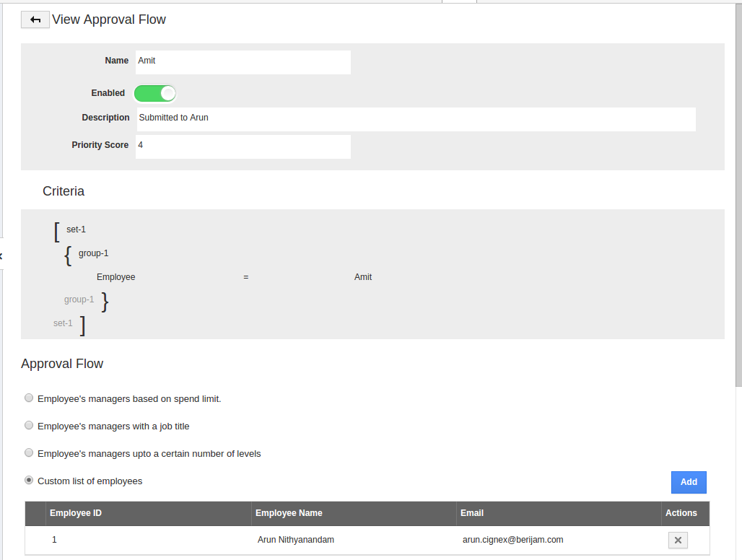Screen dimensions: 742x560
Task: Focus the Priority Score input
Action: click(243, 146)
